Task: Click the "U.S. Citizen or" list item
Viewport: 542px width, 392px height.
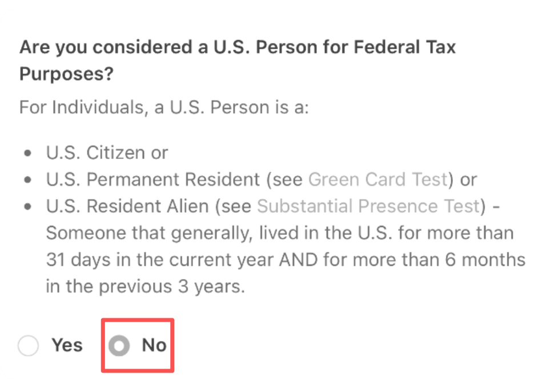Action: (x=107, y=153)
